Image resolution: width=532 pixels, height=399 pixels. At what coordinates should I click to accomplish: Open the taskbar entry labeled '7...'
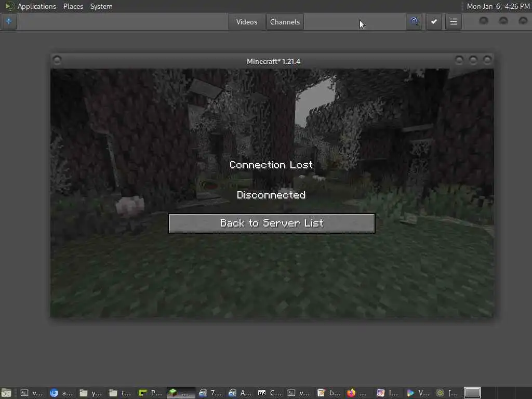pyautogui.click(x=210, y=393)
